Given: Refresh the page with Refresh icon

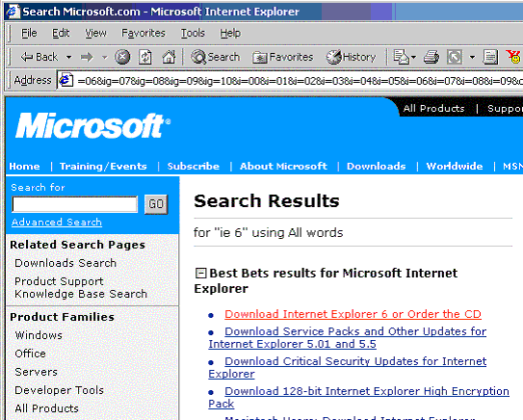Looking at the screenshot, I should tap(145, 57).
